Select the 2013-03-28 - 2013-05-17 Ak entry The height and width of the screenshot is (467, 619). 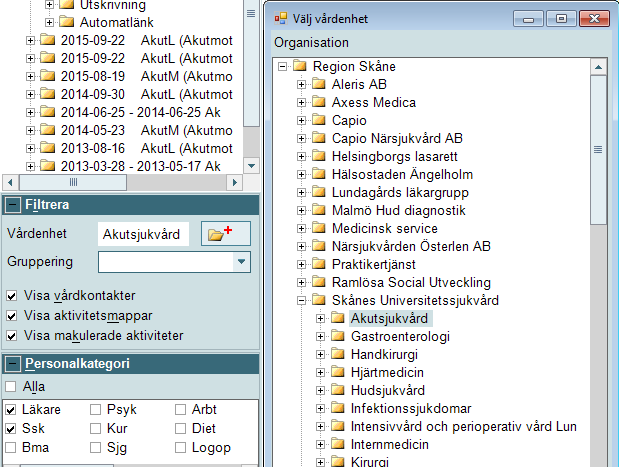tap(141, 167)
